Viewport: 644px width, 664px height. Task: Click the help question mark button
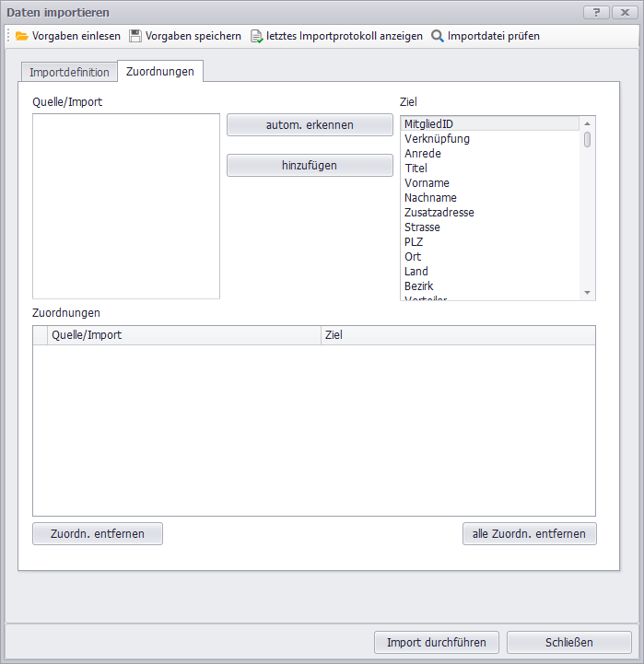(x=596, y=12)
